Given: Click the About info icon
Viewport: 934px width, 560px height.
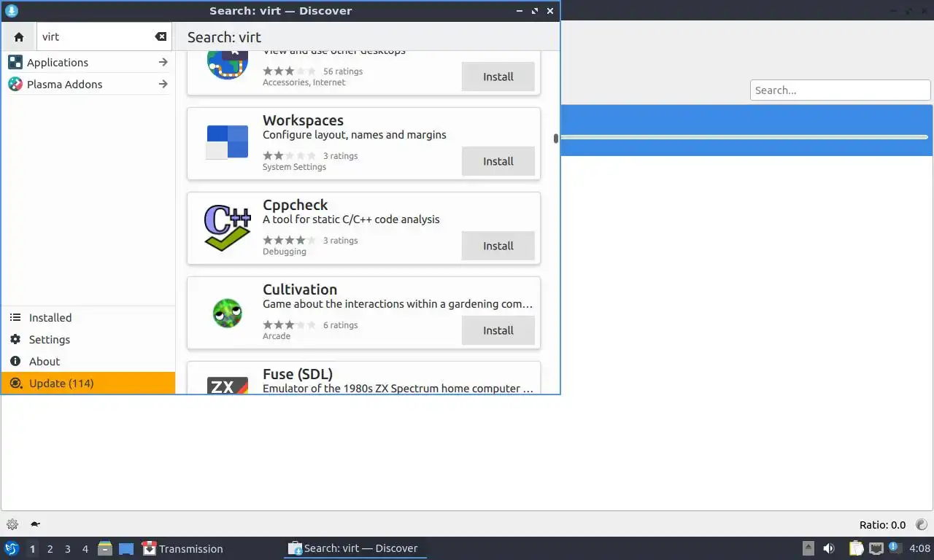Looking at the screenshot, I should (x=15, y=362).
